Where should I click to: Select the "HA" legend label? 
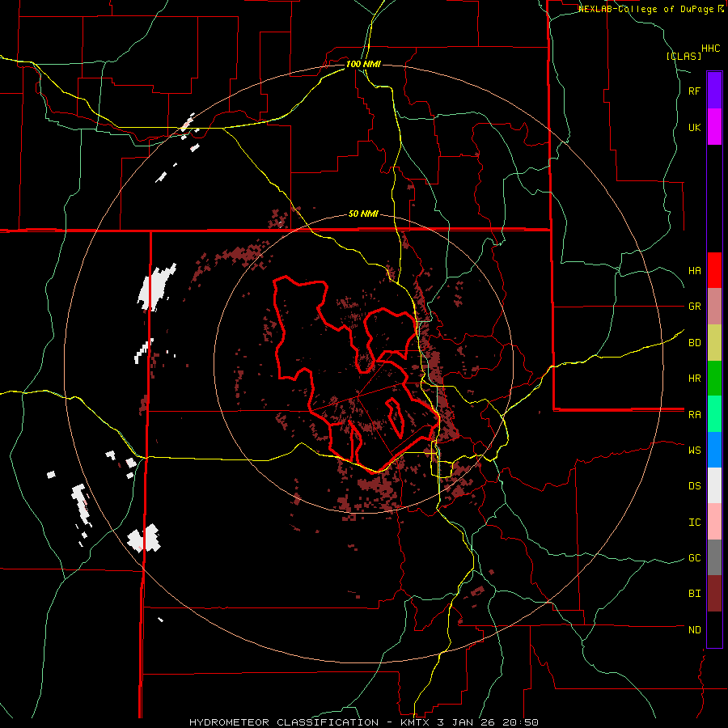tap(694, 270)
